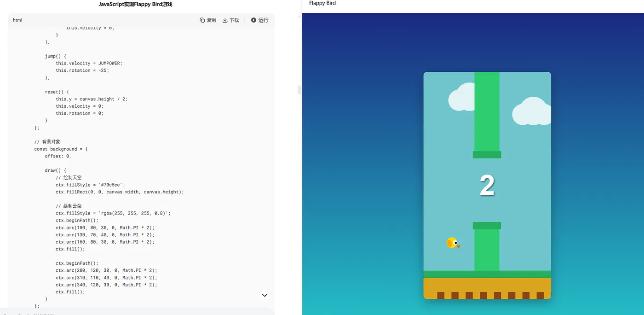Click the 'offset: 0,' code line
The image size is (644, 315).
(x=58, y=156)
